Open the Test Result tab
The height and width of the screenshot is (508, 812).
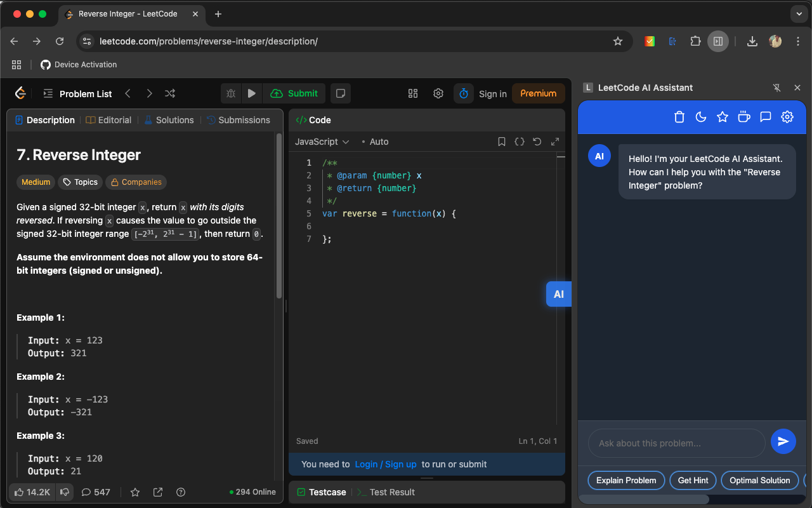click(x=386, y=492)
